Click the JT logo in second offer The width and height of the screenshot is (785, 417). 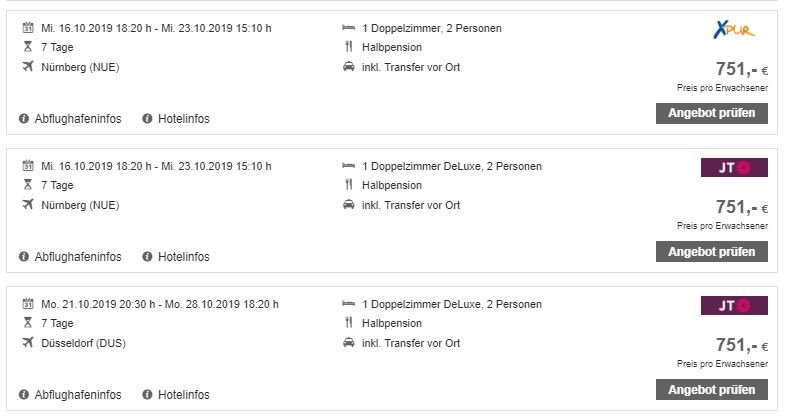pyautogui.click(x=734, y=168)
